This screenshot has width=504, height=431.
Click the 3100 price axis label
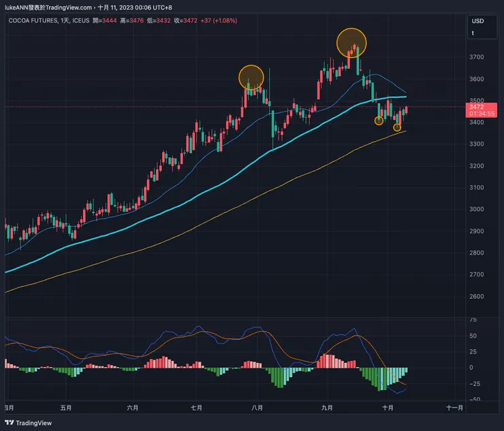point(476,187)
